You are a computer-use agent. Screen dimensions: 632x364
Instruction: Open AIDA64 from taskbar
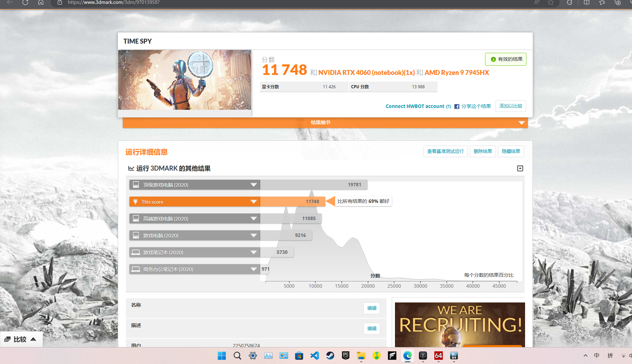click(439, 356)
